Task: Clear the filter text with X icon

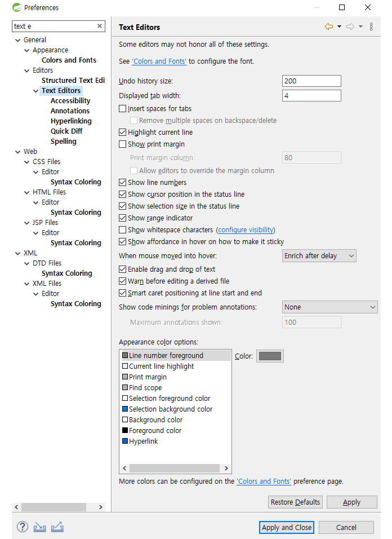Action: click(x=100, y=26)
